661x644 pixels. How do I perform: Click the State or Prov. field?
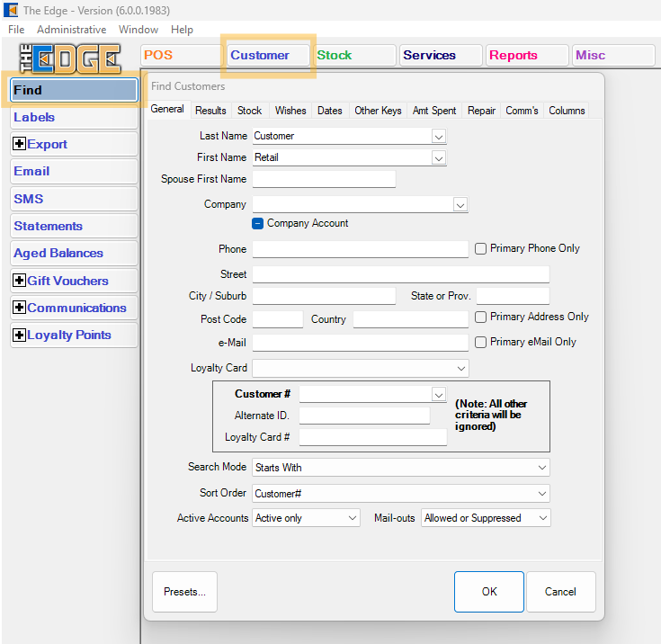click(513, 296)
